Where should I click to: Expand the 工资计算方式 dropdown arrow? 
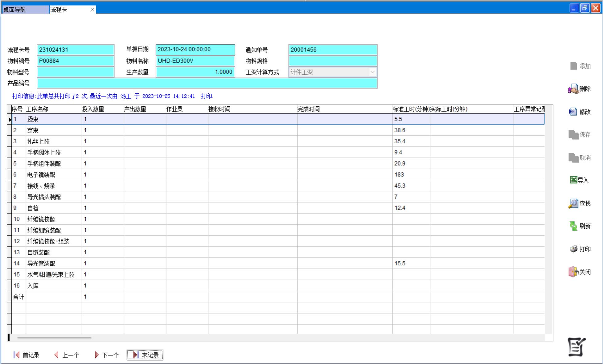point(372,72)
